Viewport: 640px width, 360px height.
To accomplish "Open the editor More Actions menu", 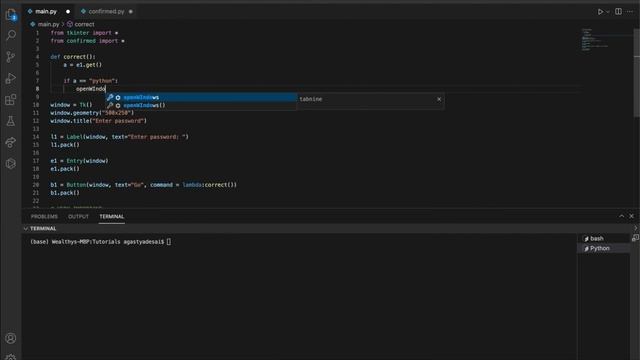I will coord(630,11).
